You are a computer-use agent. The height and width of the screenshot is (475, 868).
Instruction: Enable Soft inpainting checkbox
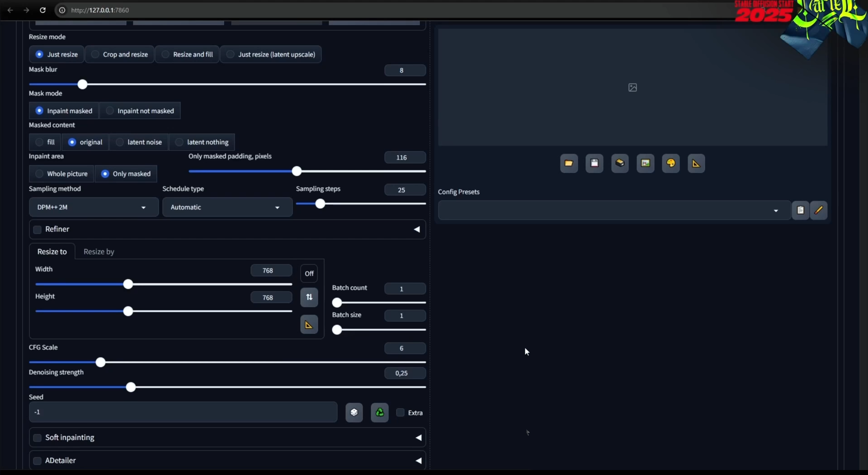pos(38,438)
